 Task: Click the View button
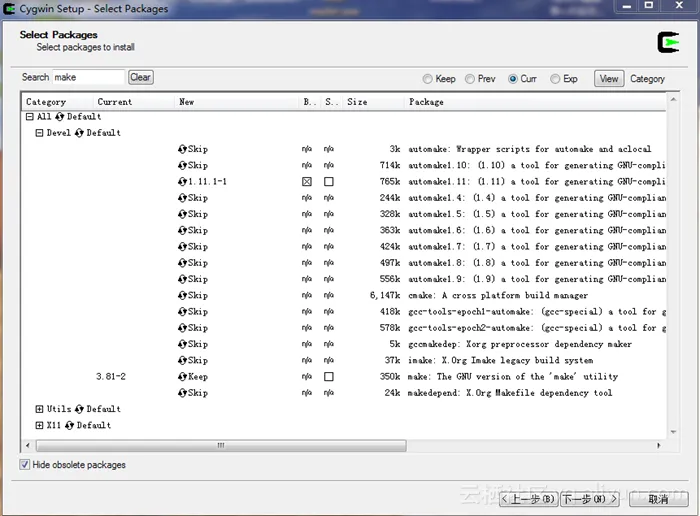point(609,79)
